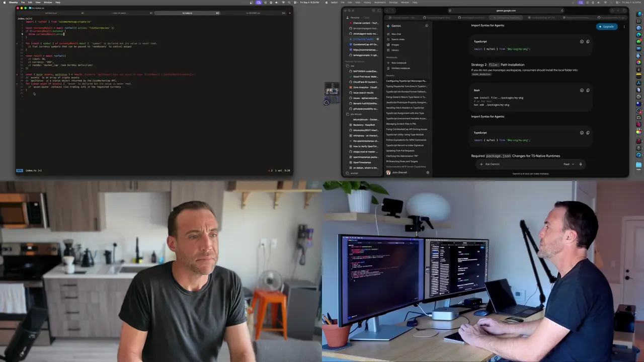644x362 pixels.
Task: Expand the Personal profile dropdown in sidebar
Action: [355, 18]
